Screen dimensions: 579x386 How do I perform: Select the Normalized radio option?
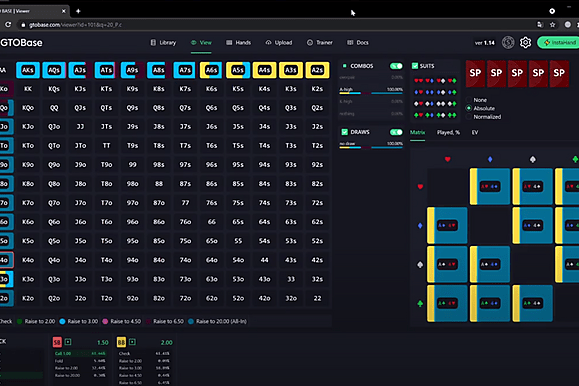click(x=469, y=117)
